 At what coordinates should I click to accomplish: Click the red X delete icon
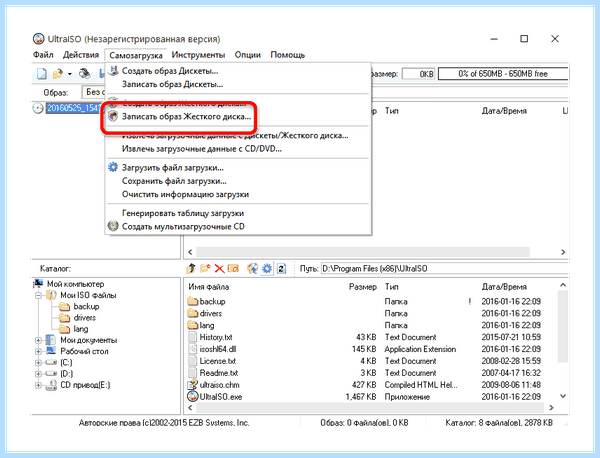tap(219, 269)
